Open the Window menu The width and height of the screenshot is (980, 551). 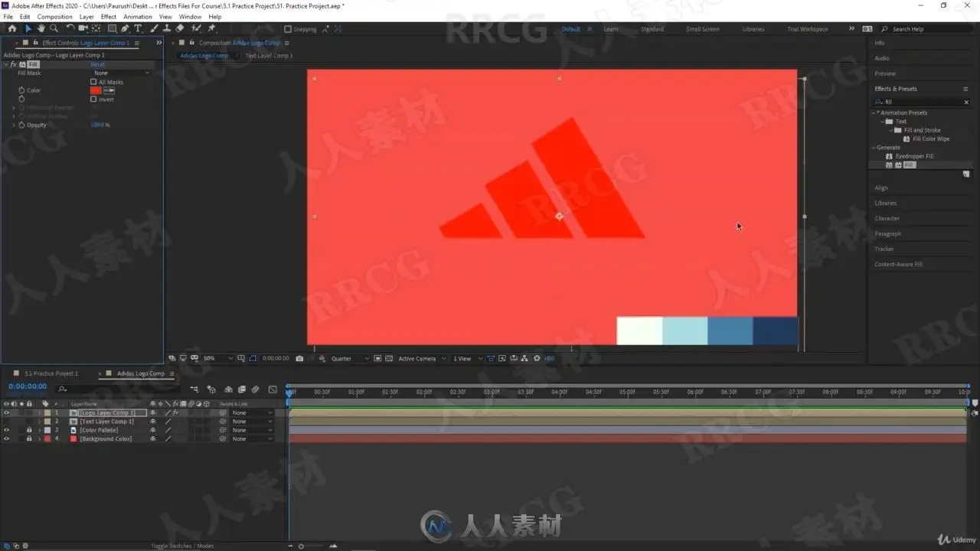click(x=190, y=17)
